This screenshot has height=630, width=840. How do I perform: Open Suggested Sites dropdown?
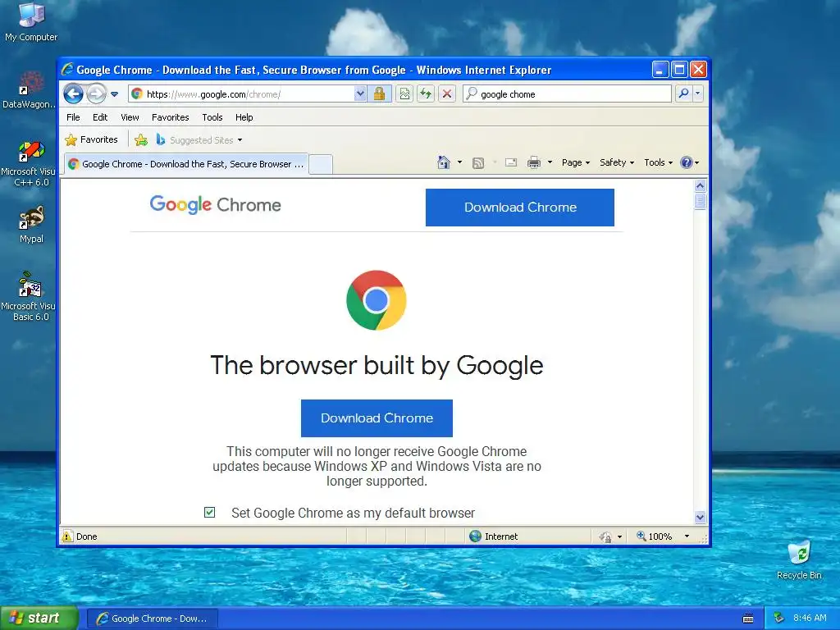click(199, 139)
